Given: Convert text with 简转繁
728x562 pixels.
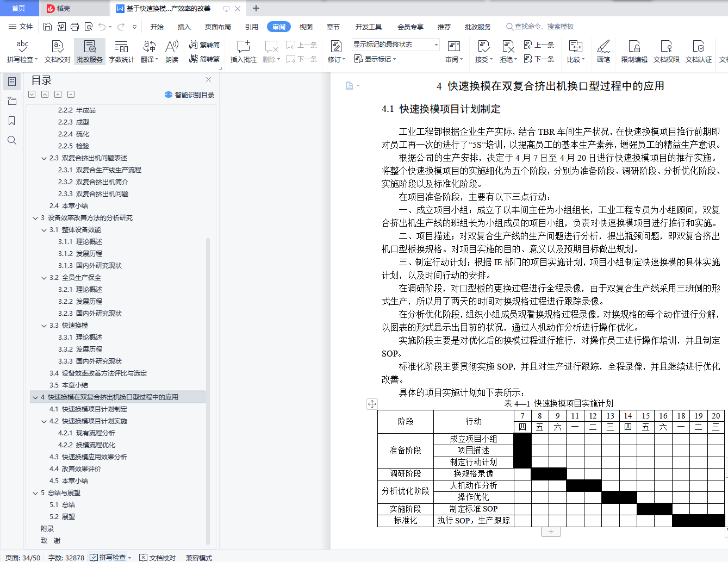Looking at the screenshot, I should pyautogui.click(x=204, y=59).
